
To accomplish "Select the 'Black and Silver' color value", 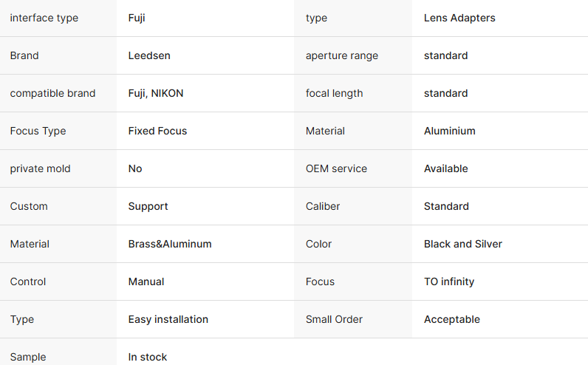I will 463,244.
